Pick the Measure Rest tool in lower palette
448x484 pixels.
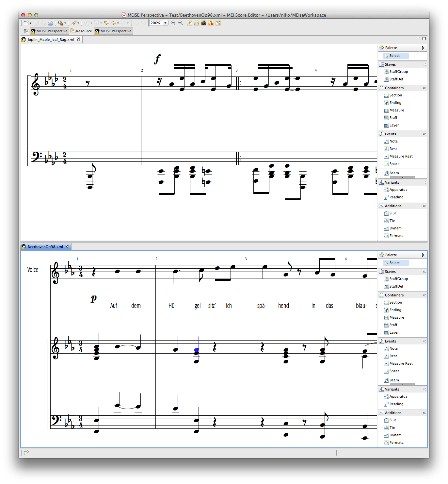point(401,363)
